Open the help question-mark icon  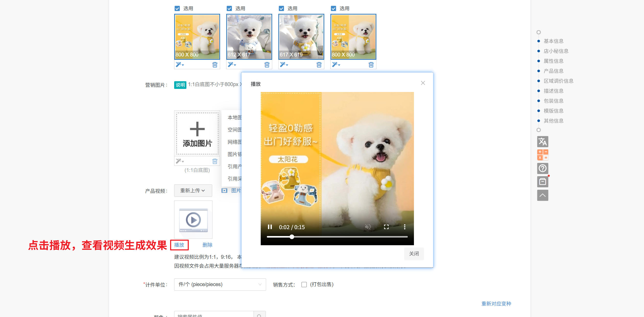[542, 168]
